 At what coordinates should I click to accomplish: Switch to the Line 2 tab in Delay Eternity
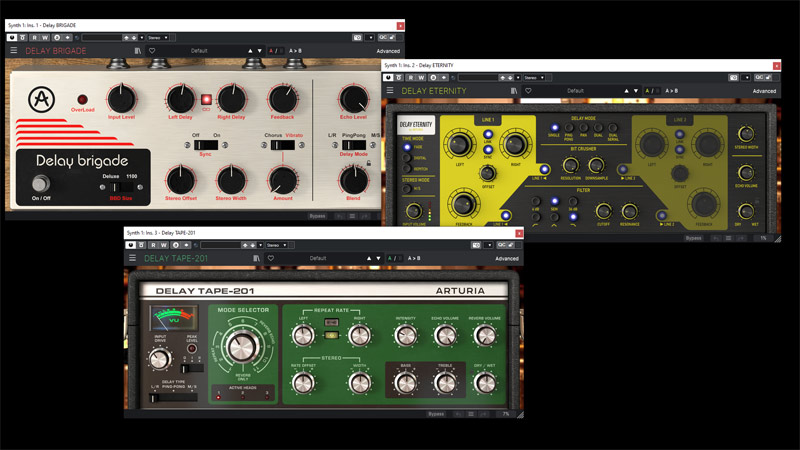coord(680,120)
